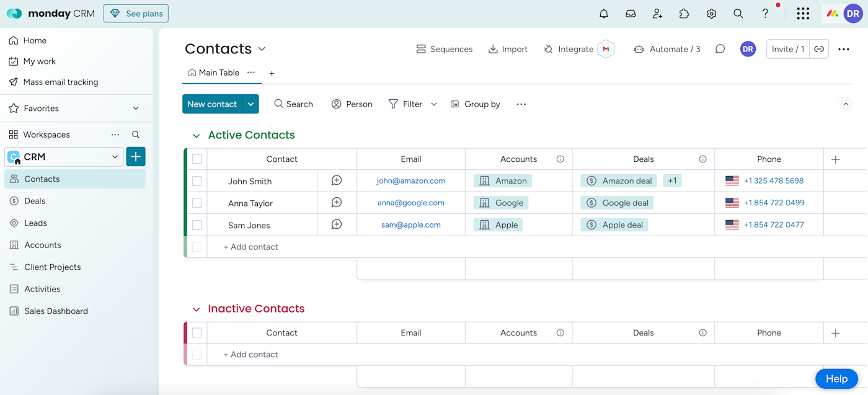The height and width of the screenshot is (395, 868).
Task: Click the New contact button
Action: click(x=212, y=104)
